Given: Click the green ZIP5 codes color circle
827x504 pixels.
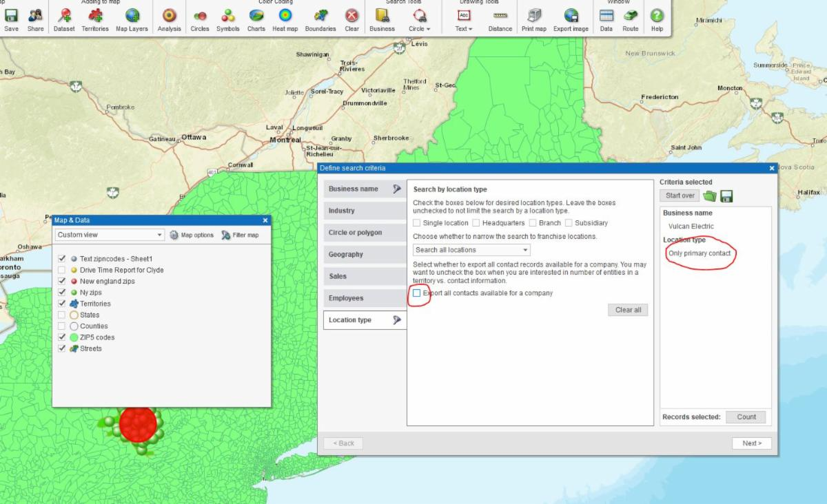Looking at the screenshot, I should click(74, 337).
